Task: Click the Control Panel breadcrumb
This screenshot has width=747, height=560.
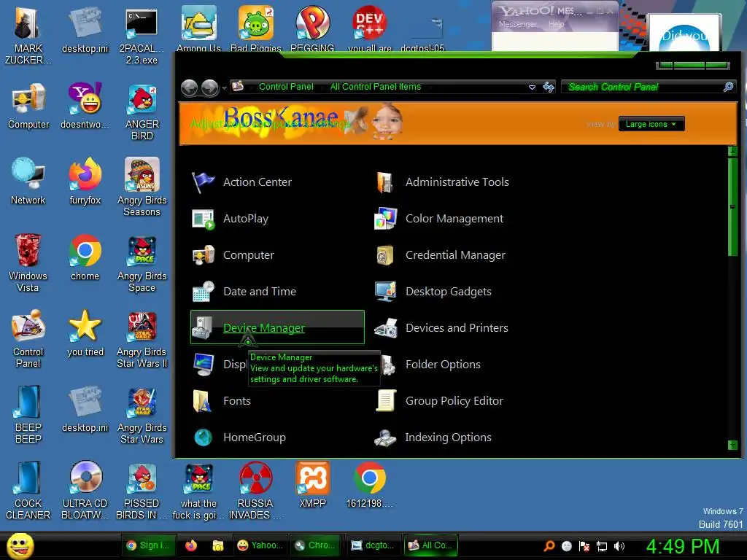Action: click(x=286, y=87)
